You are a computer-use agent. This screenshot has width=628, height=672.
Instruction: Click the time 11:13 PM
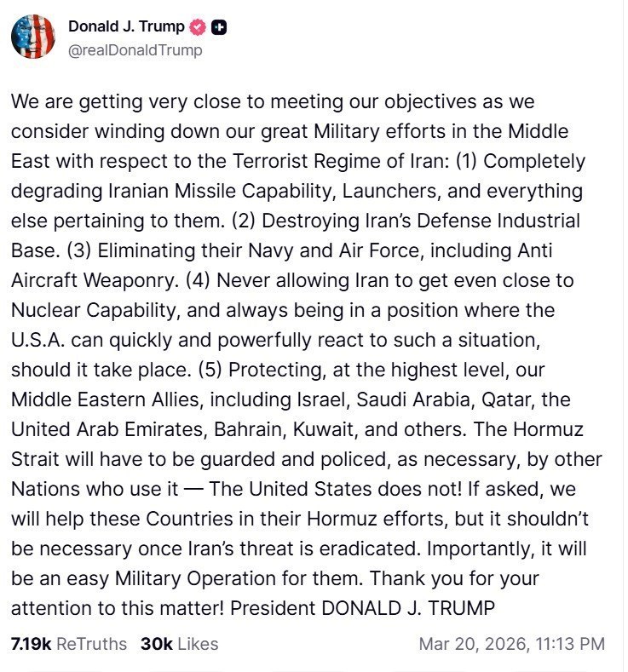pyautogui.click(x=570, y=643)
